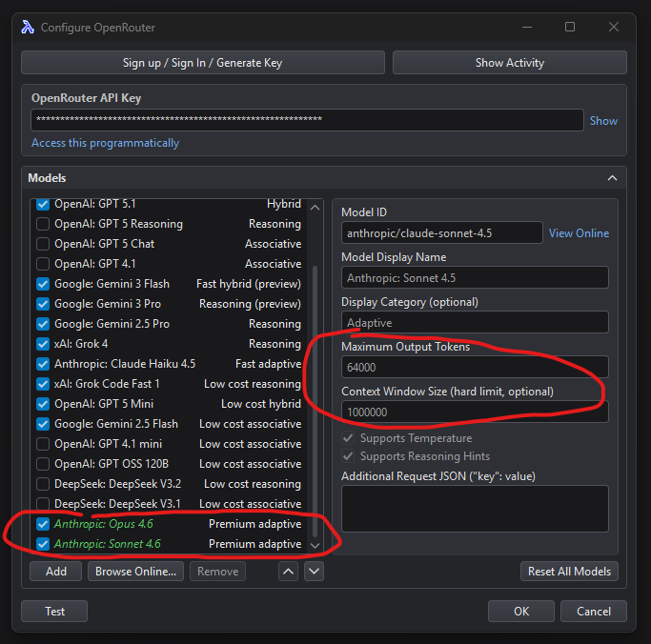Click Sign up / Sign In / Generate Key
Image resolution: width=651 pixels, height=644 pixels.
click(203, 63)
